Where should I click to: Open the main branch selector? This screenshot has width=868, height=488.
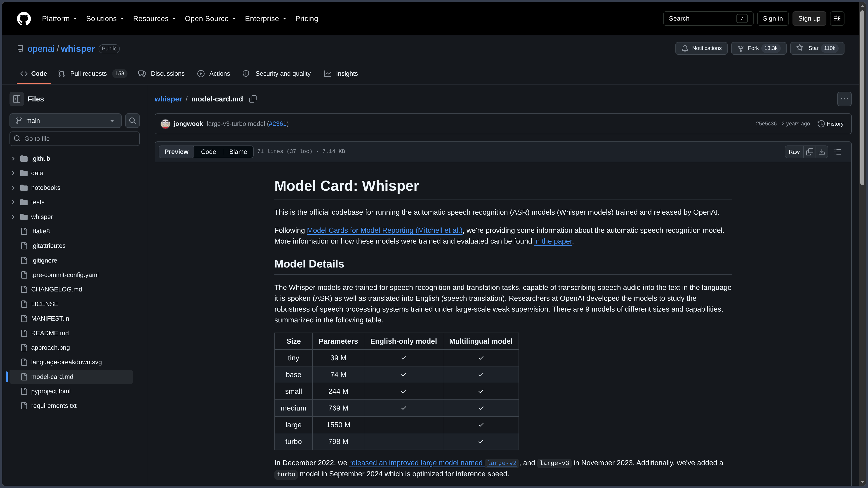(65, 121)
